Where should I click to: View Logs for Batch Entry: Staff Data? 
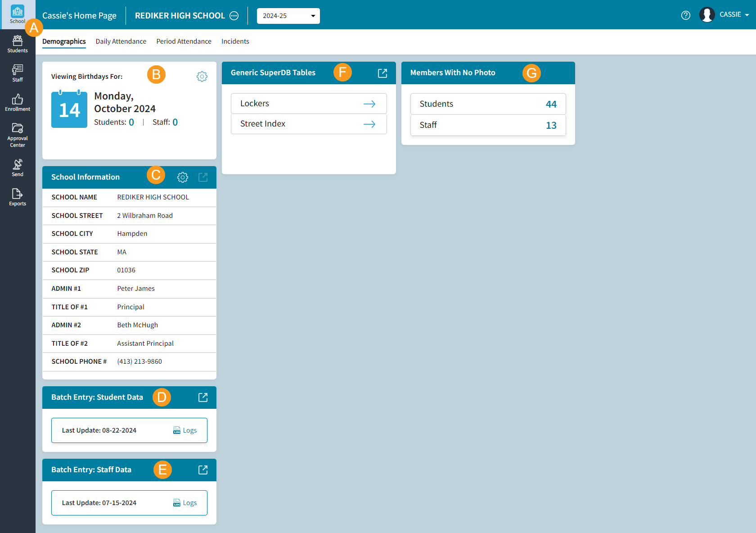(x=185, y=502)
